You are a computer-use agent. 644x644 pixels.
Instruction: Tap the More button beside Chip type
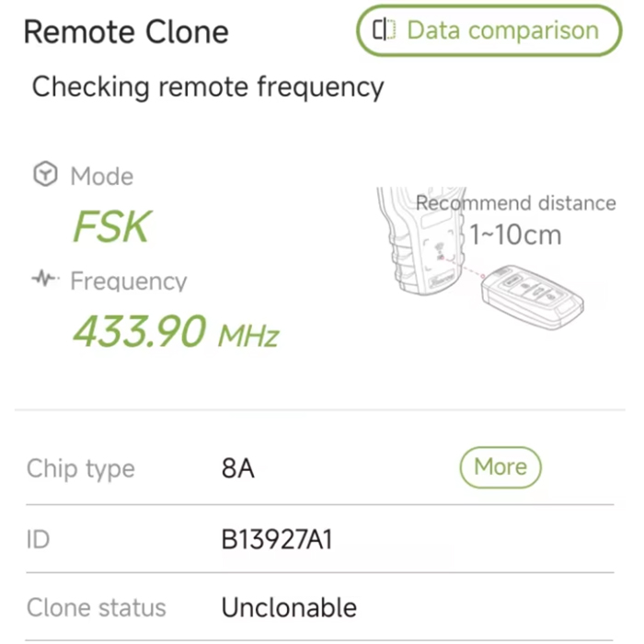[x=500, y=467]
